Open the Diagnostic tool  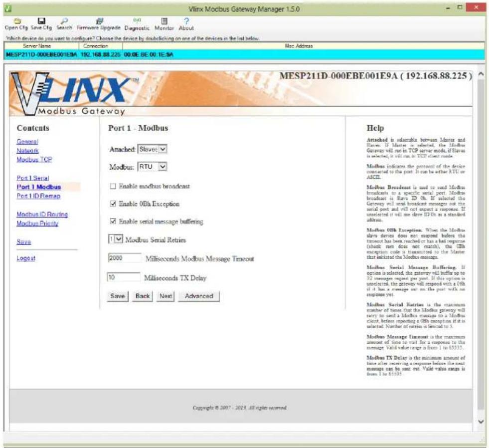(x=137, y=24)
